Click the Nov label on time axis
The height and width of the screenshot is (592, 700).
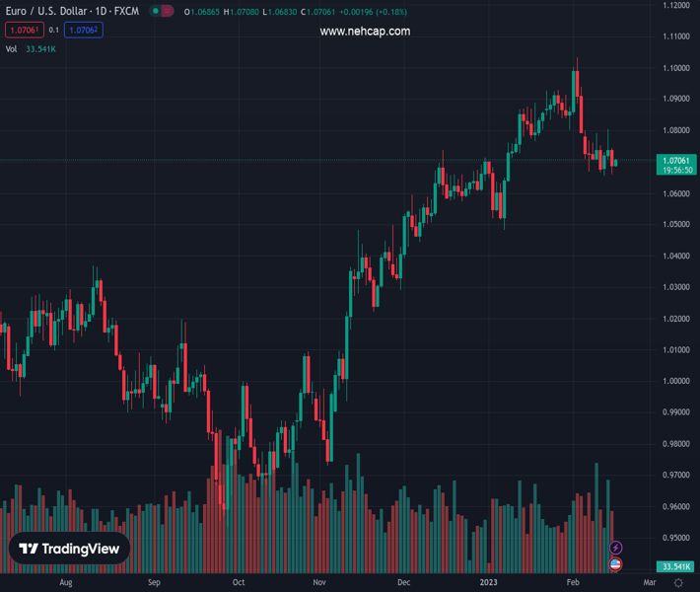[x=318, y=583]
